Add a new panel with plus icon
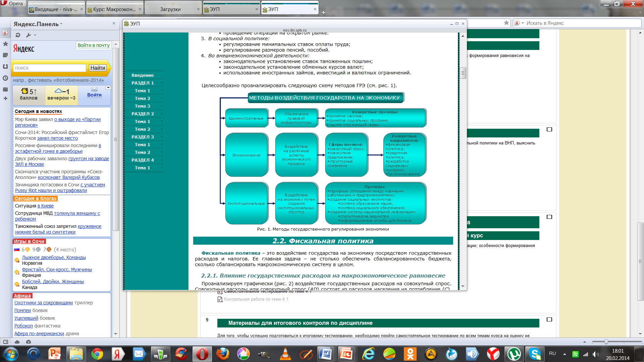This screenshot has width=644, height=362. point(5,98)
